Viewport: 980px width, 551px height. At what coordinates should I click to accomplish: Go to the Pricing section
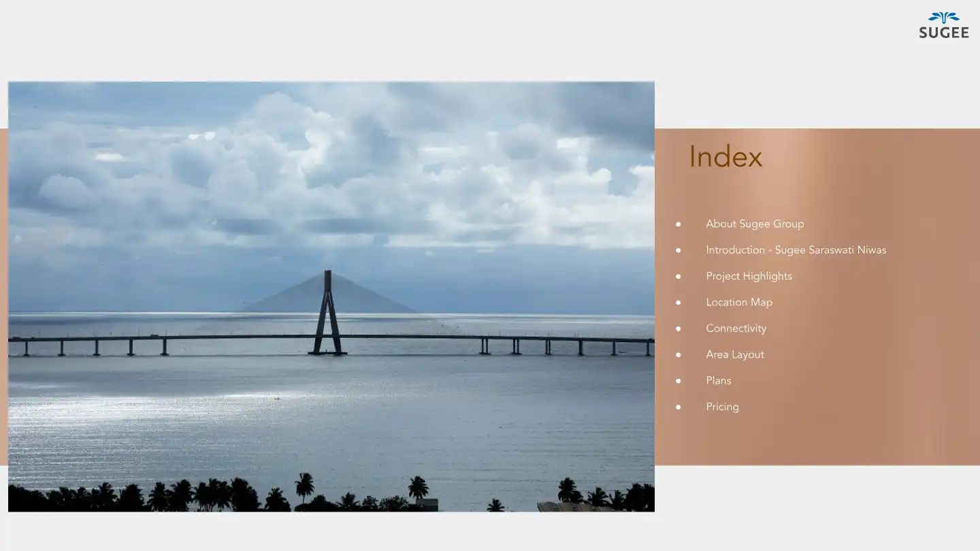(x=721, y=407)
